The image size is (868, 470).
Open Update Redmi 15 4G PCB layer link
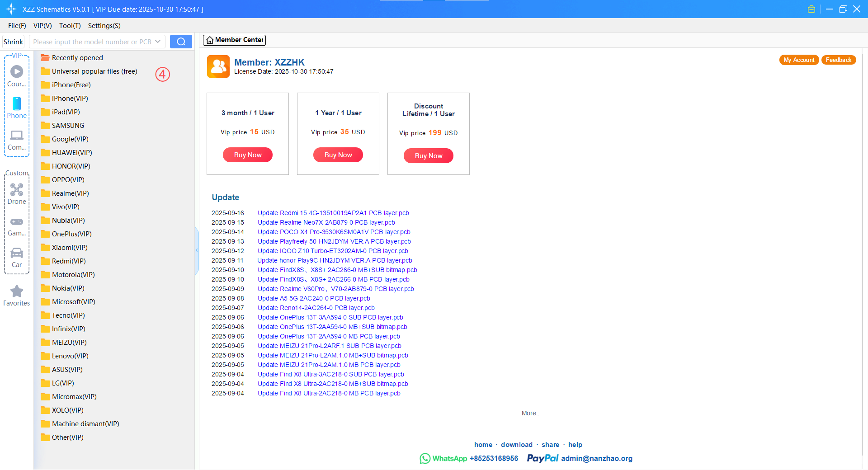click(333, 213)
